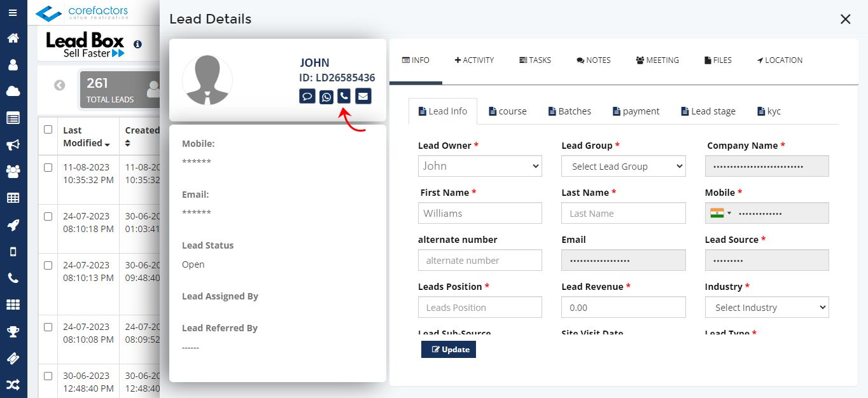Click the masked Lead Source field

[767, 260]
